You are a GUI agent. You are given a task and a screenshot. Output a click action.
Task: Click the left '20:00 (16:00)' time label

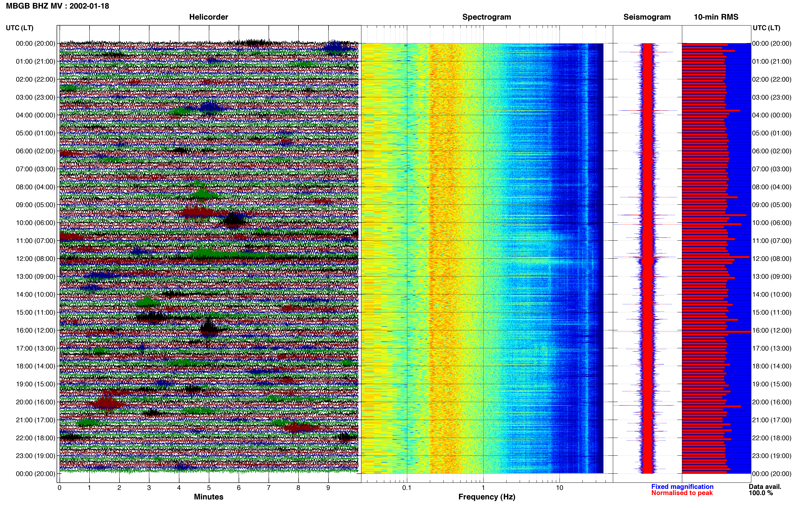35,402
